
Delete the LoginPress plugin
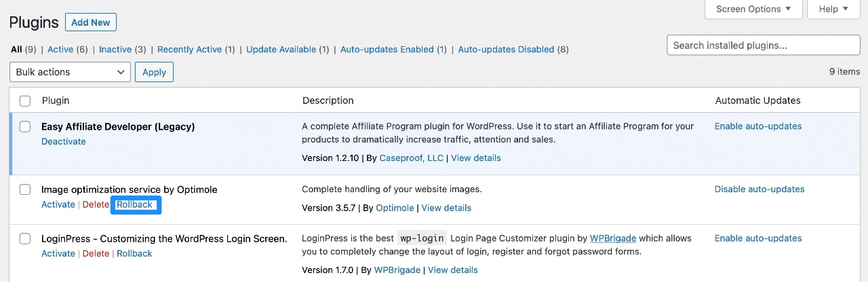pos(96,254)
